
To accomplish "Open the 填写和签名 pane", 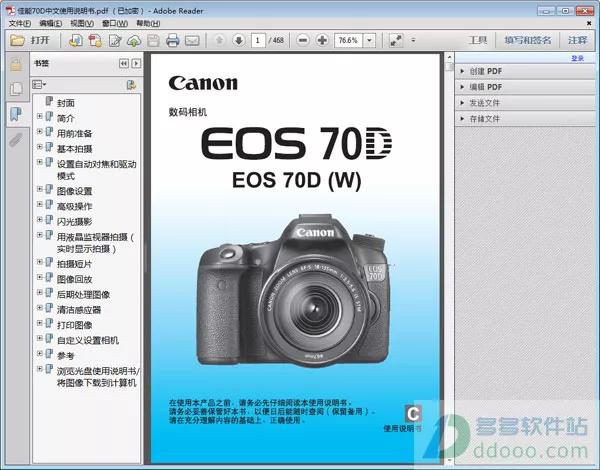I will [526, 40].
